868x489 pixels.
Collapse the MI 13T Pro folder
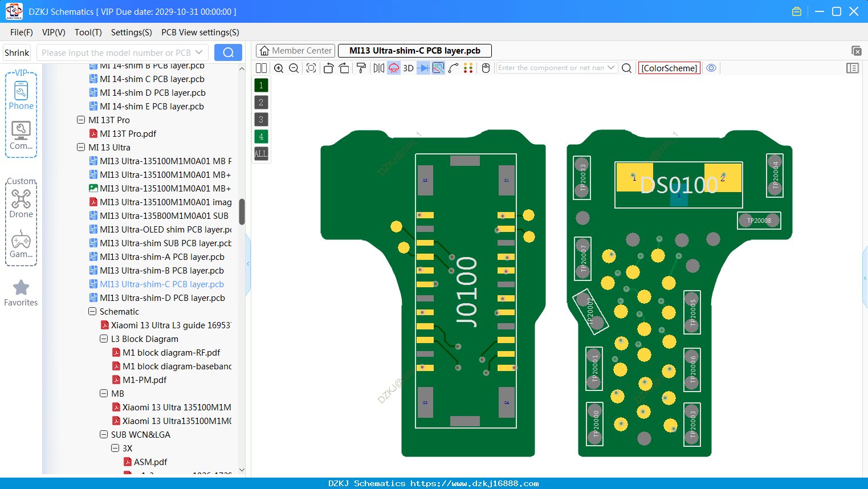point(81,120)
